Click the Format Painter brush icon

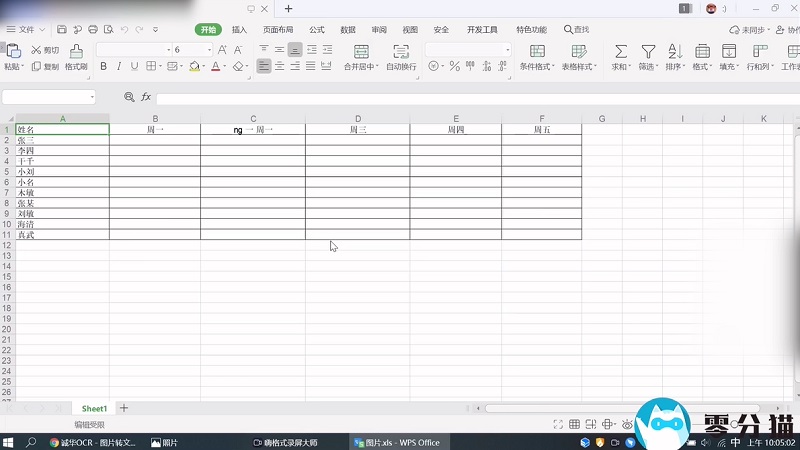tap(76, 50)
